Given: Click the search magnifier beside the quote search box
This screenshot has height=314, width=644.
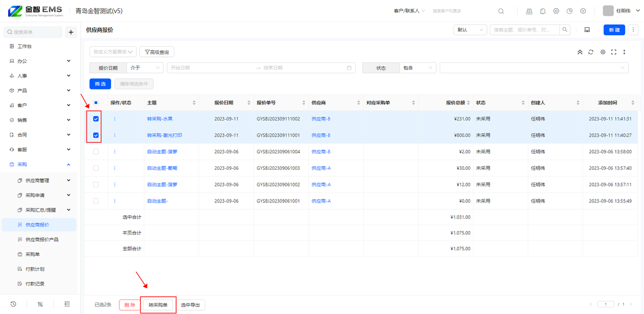Looking at the screenshot, I should coord(565,30).
